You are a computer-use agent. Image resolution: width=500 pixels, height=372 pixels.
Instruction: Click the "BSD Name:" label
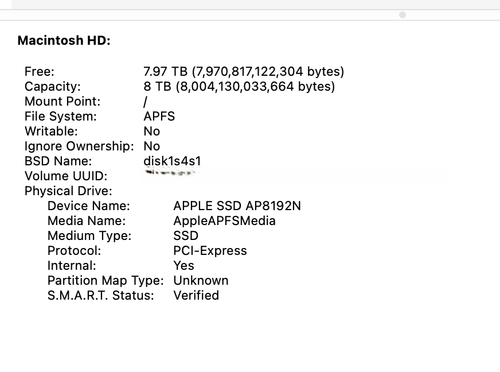tap(58, 161)
